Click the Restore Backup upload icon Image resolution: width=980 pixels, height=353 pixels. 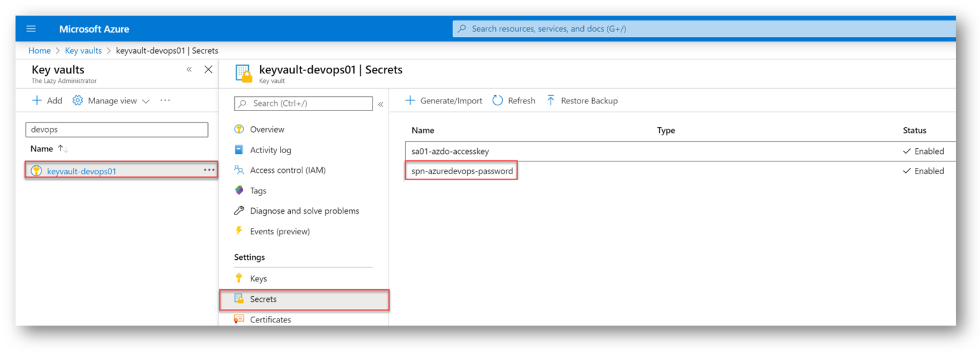click(551, 100)
